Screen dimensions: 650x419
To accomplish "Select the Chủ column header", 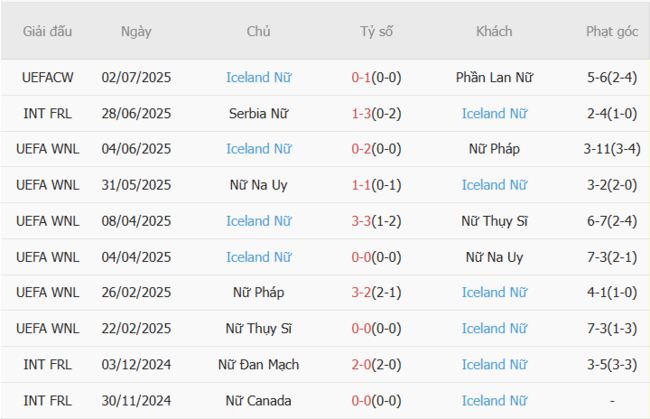I will pos(258,31).
